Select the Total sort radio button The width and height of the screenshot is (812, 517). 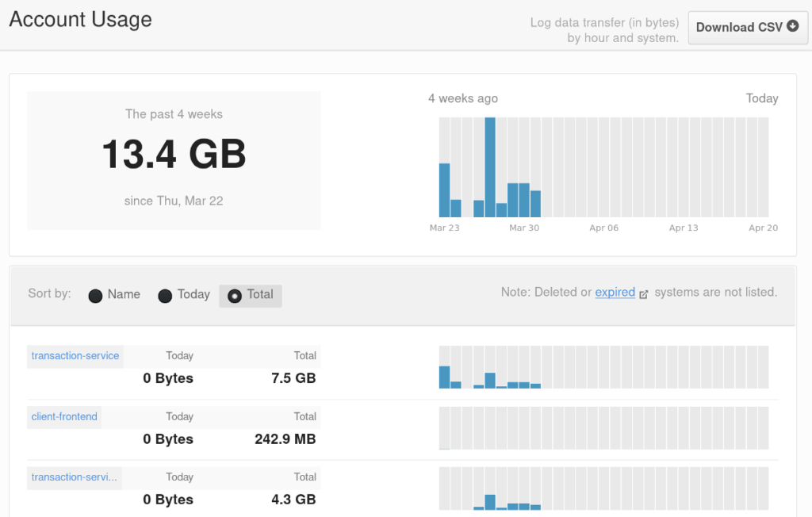[235, 296]
